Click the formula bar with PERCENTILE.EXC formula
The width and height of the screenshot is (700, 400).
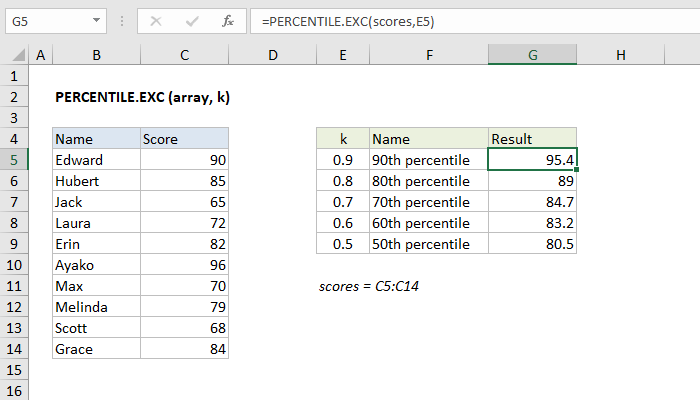point(475,21)
